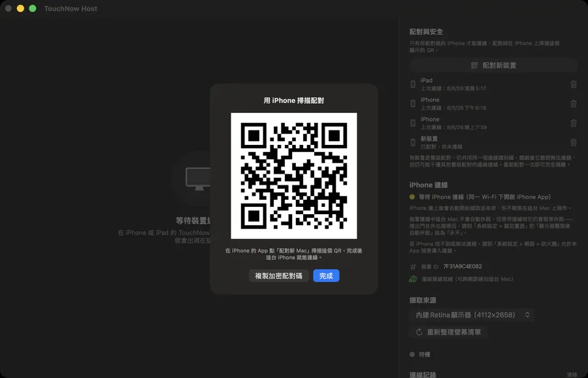Click text 上次連線：8/6/26 清晨 5:17

point(453,88)
